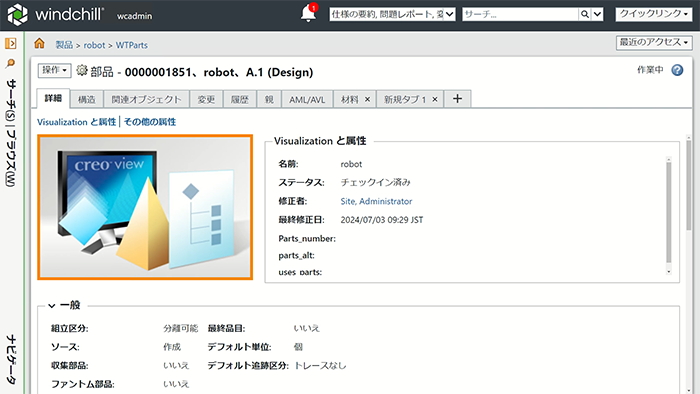Close the 材料 tab
Image resolution: width=700 pixels, height=394 pixels.
point(367,99)
